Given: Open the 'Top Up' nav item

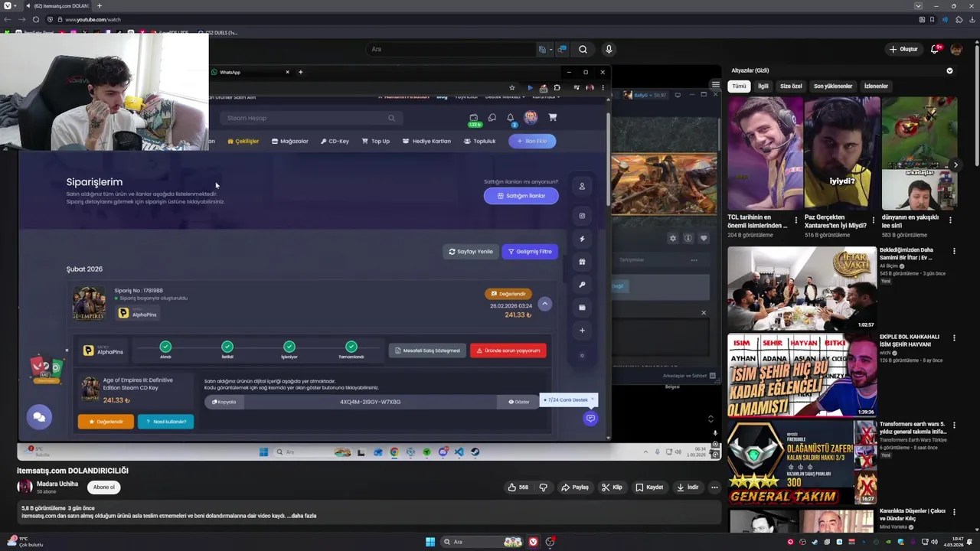Looking at the screenshot, I should 376,141.
